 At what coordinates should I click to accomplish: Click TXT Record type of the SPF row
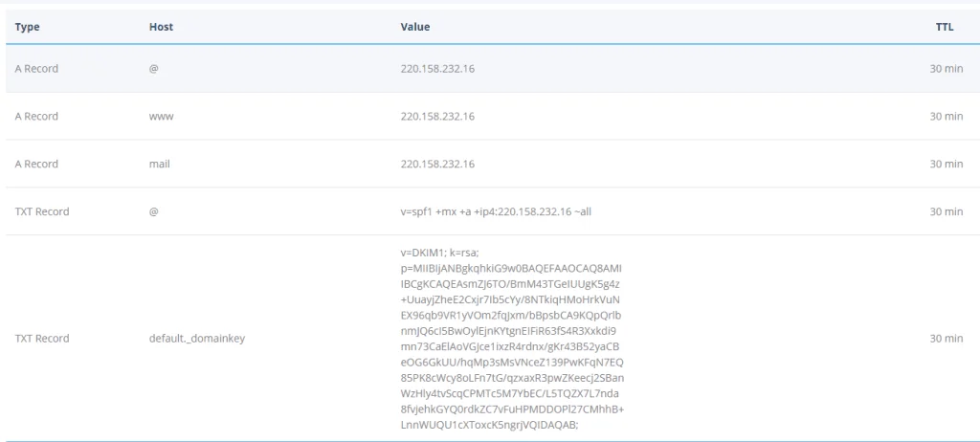click(x=42, y=211)
